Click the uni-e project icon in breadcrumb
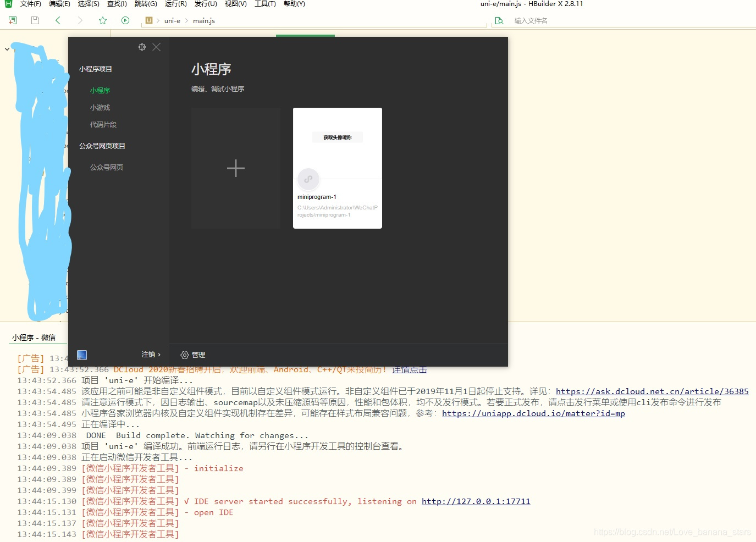Image resolution: width=756 pixels, height=542 pixels. pyautogui.click(x=148, y=20)
